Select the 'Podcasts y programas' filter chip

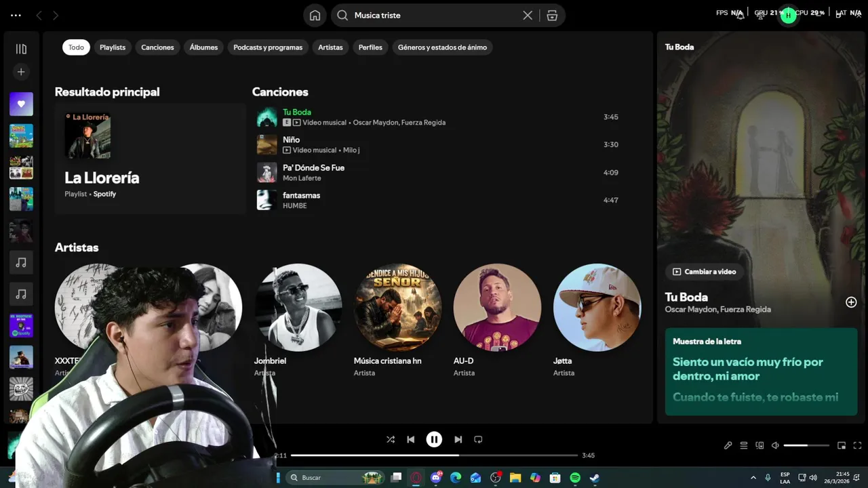pos(268,47)
